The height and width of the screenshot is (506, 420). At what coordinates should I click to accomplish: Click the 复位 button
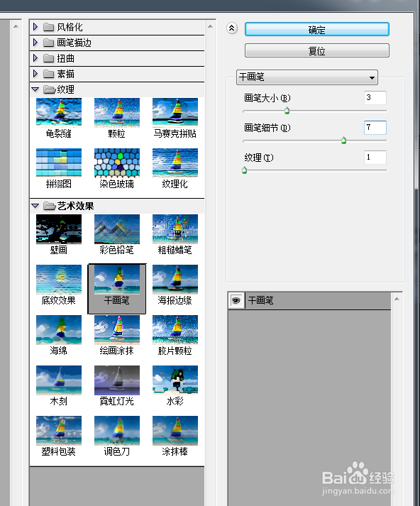[317, 50]
